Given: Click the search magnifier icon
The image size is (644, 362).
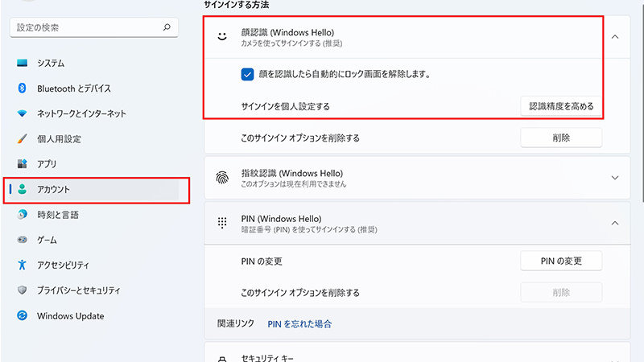Looking at the screenshot, I should click(x=167, y=27).
